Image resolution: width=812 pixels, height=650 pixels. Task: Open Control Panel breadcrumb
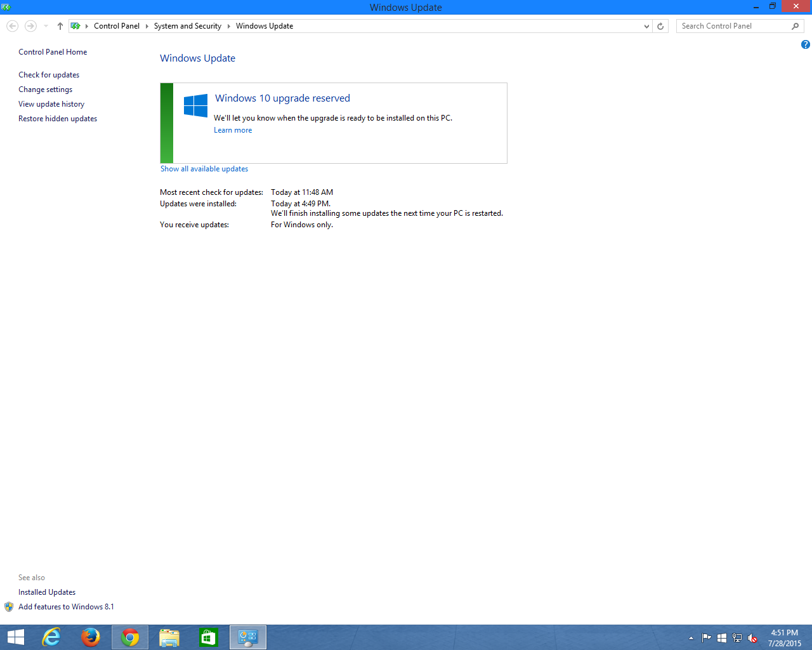point(117,26)
